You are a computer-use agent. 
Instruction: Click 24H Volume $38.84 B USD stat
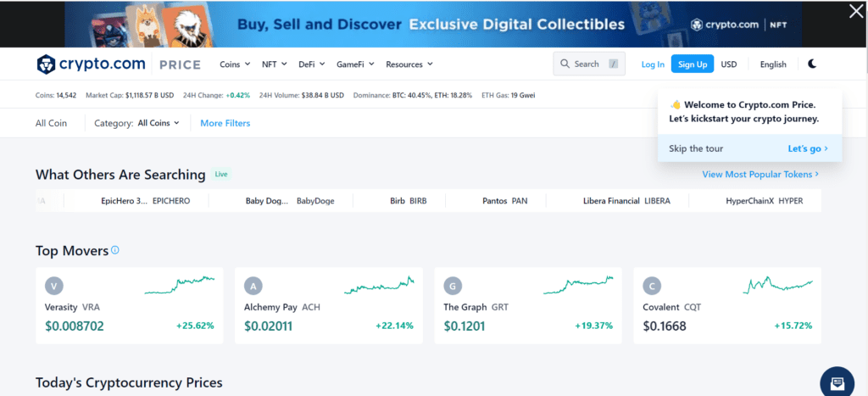coord(301,95)
